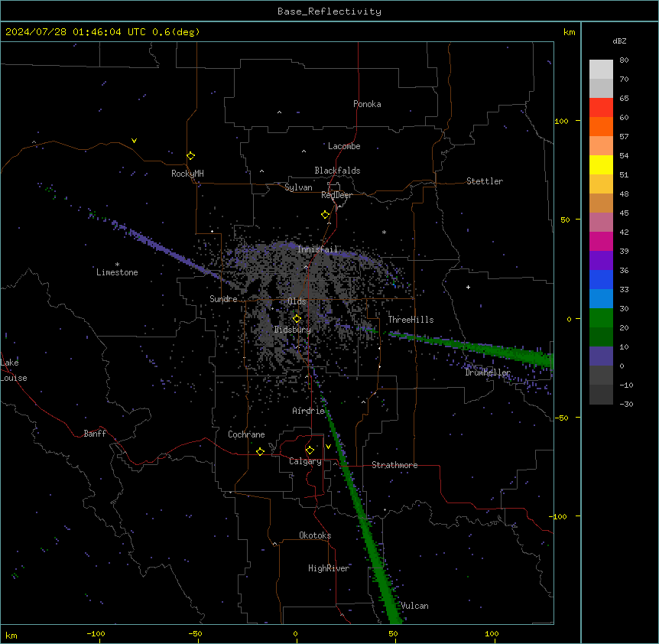This screenshot has height=644, width=659.
Task: Click the white plus marker west of Drumheller
Action: point(468,287)
